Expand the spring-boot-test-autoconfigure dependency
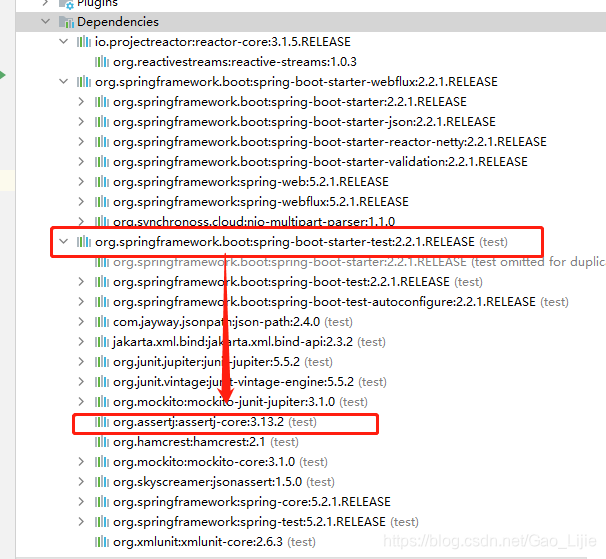606x559 pixels. tap(81, 302)
